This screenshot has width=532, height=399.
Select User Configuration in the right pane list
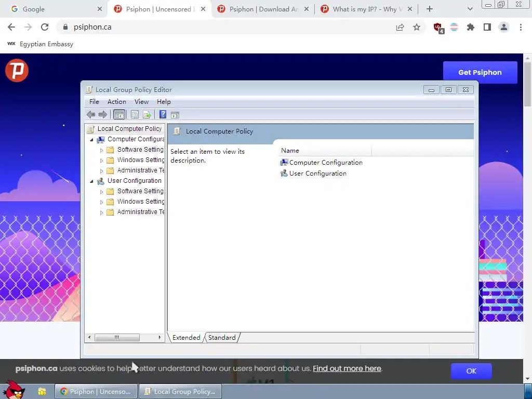[313, 174]
